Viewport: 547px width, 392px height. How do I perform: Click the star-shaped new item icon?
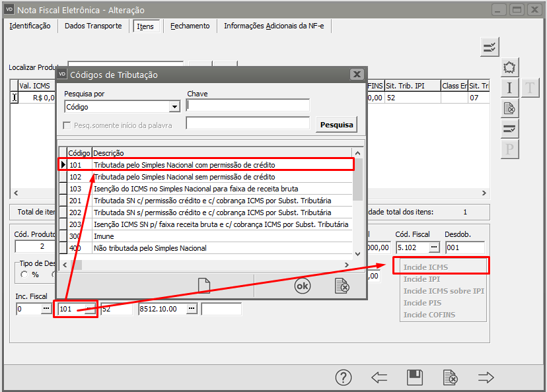(x=509, y=67)
